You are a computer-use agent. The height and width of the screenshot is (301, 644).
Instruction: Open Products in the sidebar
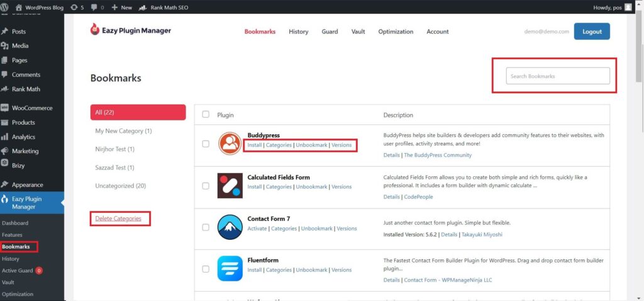click(23, 122)
